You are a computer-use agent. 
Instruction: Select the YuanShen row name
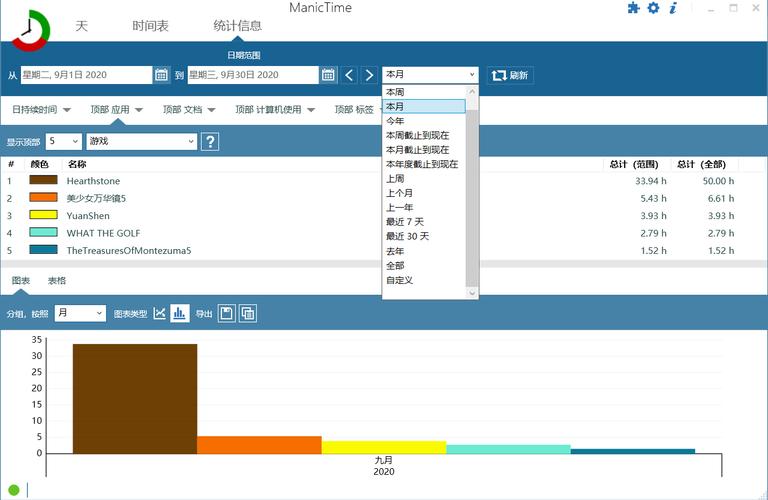(88, 216)
